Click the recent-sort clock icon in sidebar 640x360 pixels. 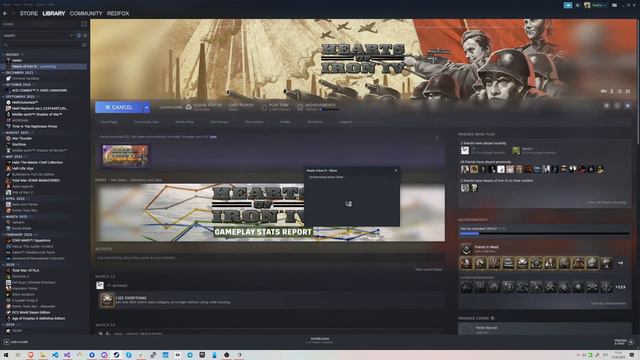[79, 36]
